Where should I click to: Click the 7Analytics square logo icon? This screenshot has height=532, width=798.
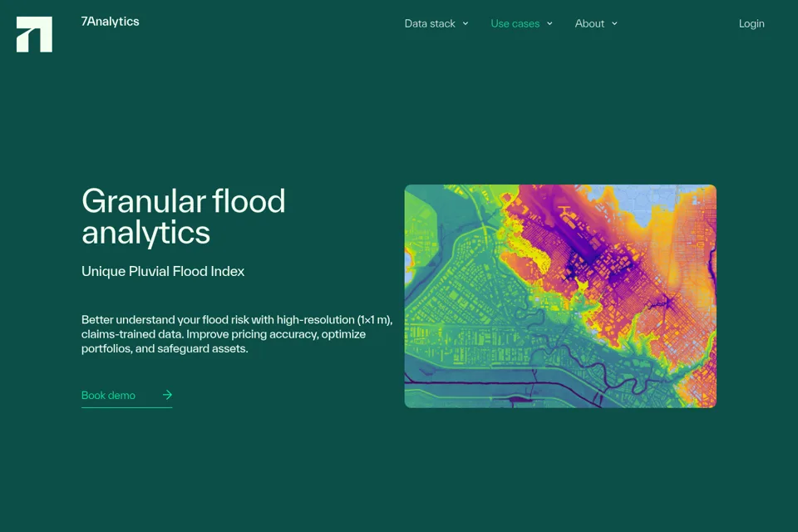(x=34, y=34)
